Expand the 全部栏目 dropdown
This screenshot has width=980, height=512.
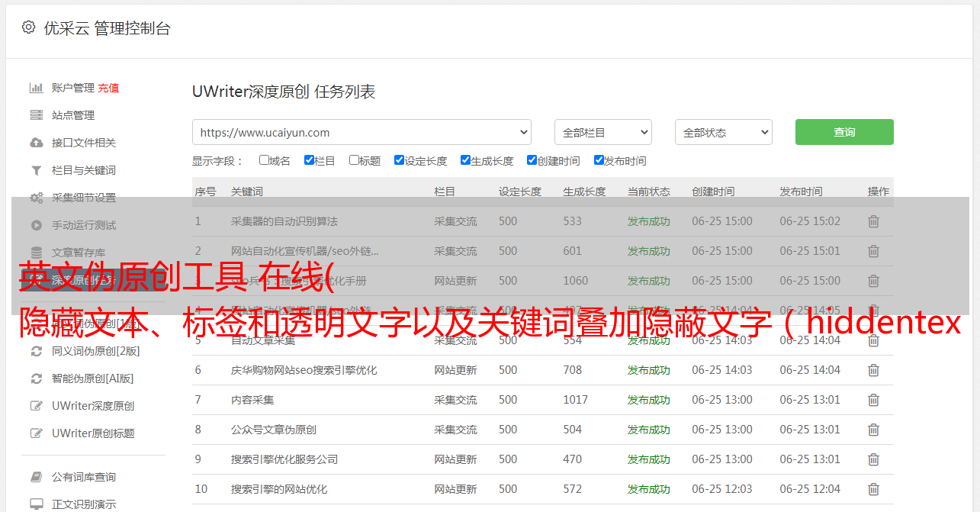coord(602,132)
